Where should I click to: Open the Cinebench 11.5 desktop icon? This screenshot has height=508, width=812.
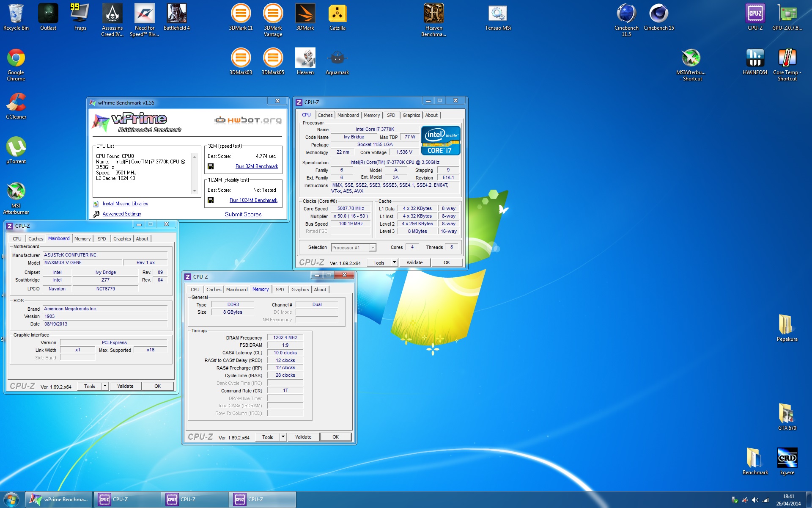click(x=627, y=20)
